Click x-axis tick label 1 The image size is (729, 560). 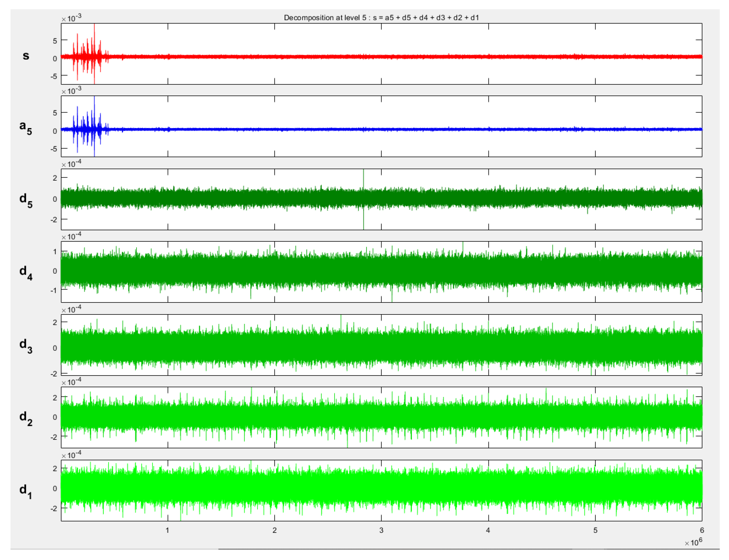point(167,530)
